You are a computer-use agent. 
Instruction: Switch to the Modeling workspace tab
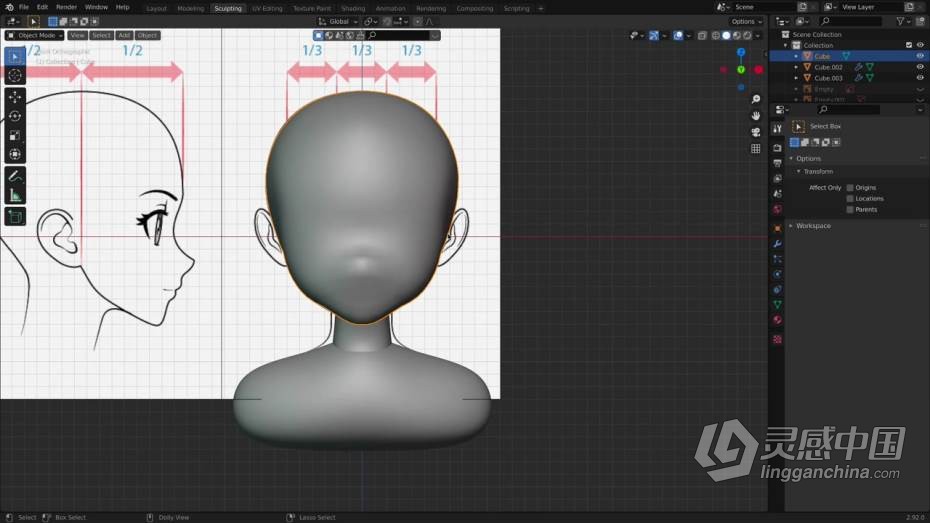tap(190, 8)
